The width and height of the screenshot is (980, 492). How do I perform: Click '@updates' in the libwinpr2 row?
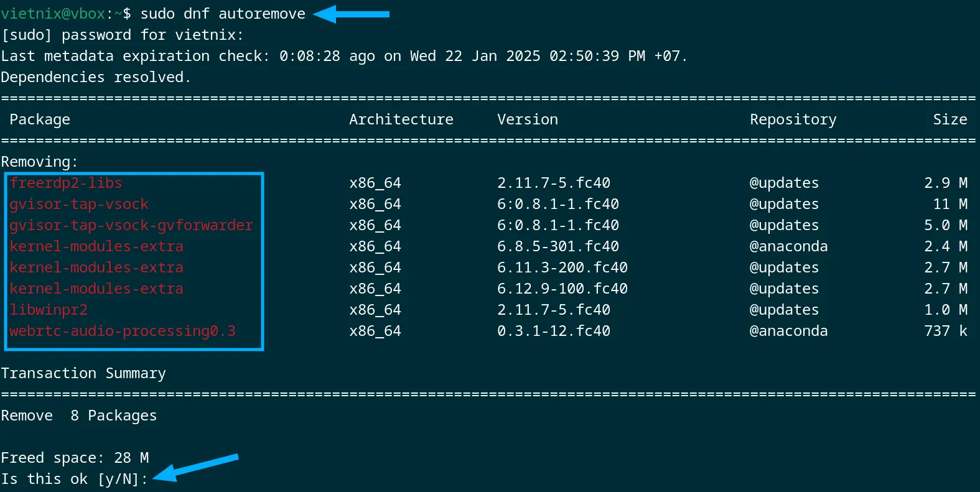[x=785, y=310]
